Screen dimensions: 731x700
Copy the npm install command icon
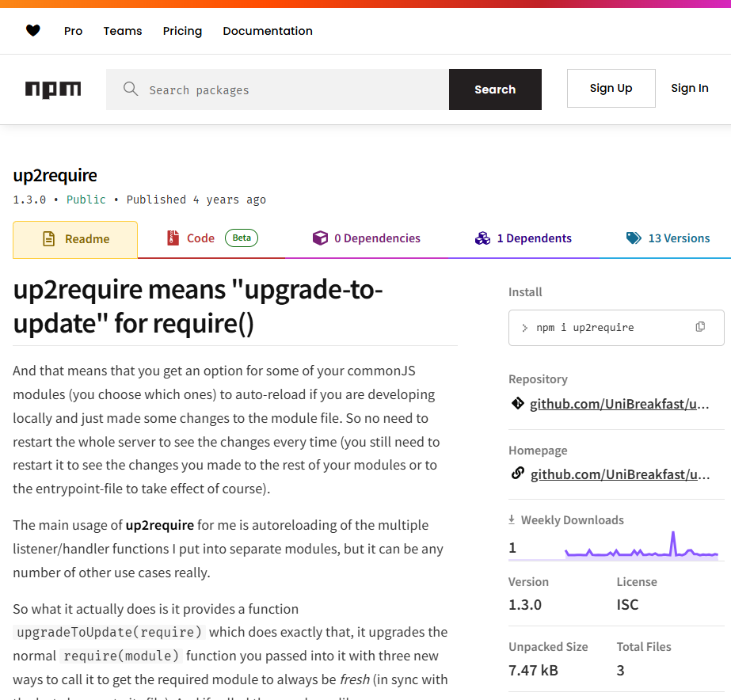tap(700, 327)
